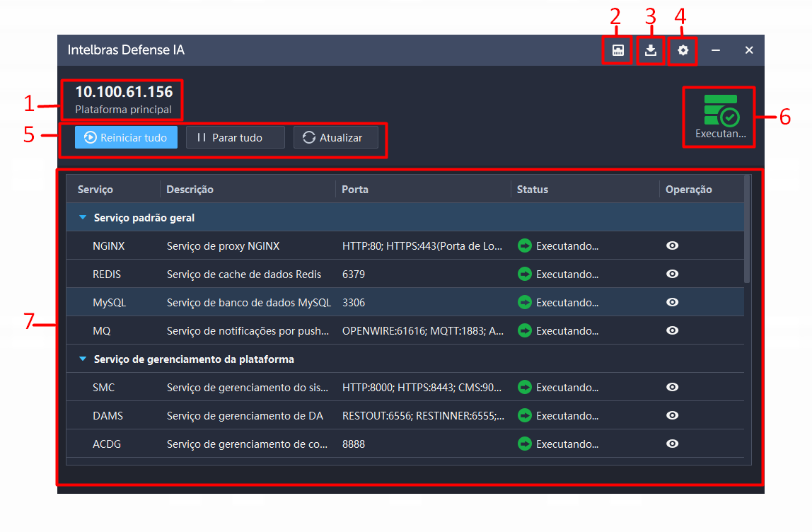Click the DAMS green running status icon
This screenshot has width=812, height=532.
point(525,415)
